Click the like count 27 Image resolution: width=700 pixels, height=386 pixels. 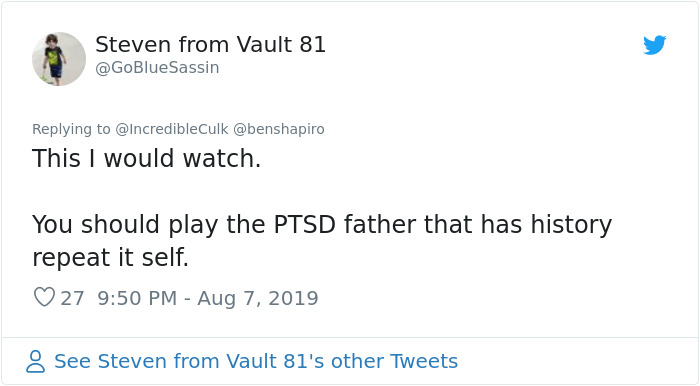pos(72,299)
